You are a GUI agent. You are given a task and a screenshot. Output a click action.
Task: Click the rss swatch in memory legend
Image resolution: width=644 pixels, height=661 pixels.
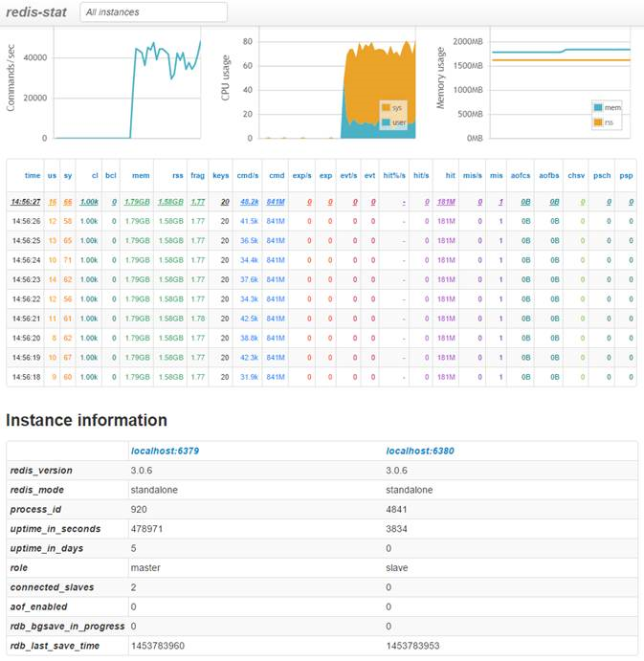tap(598, 122)
